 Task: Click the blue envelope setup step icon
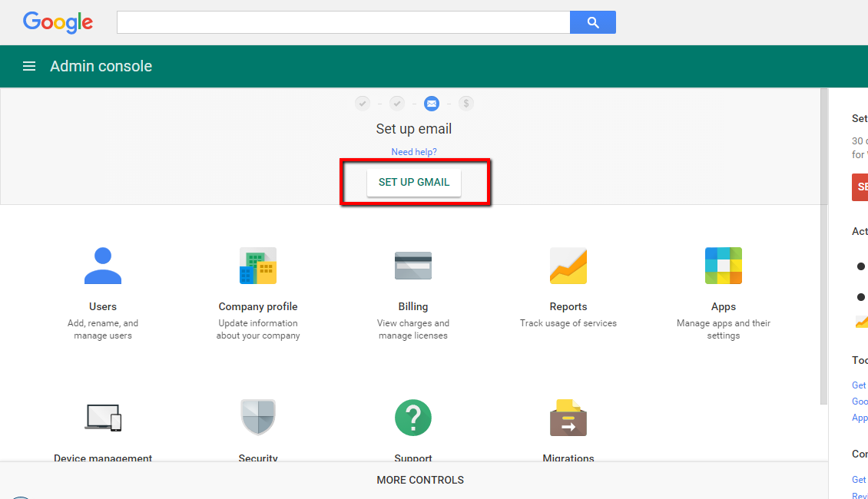[x=432, y=103]
